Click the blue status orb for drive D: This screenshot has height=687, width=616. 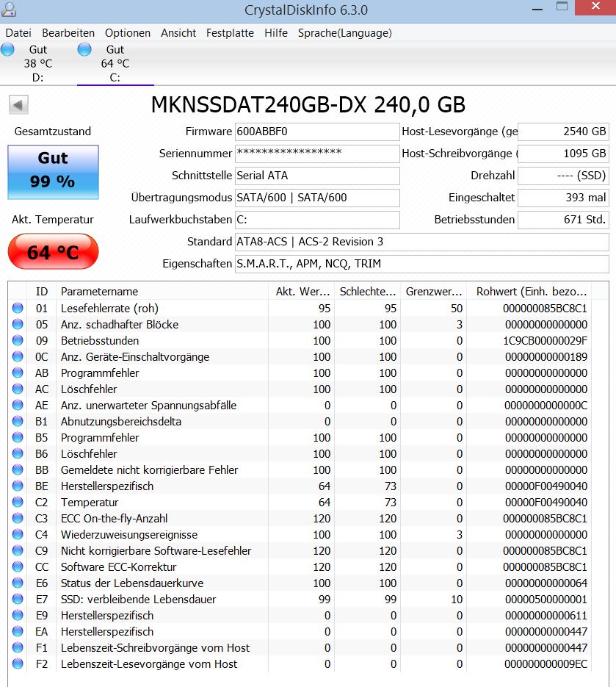coord(7,49)
